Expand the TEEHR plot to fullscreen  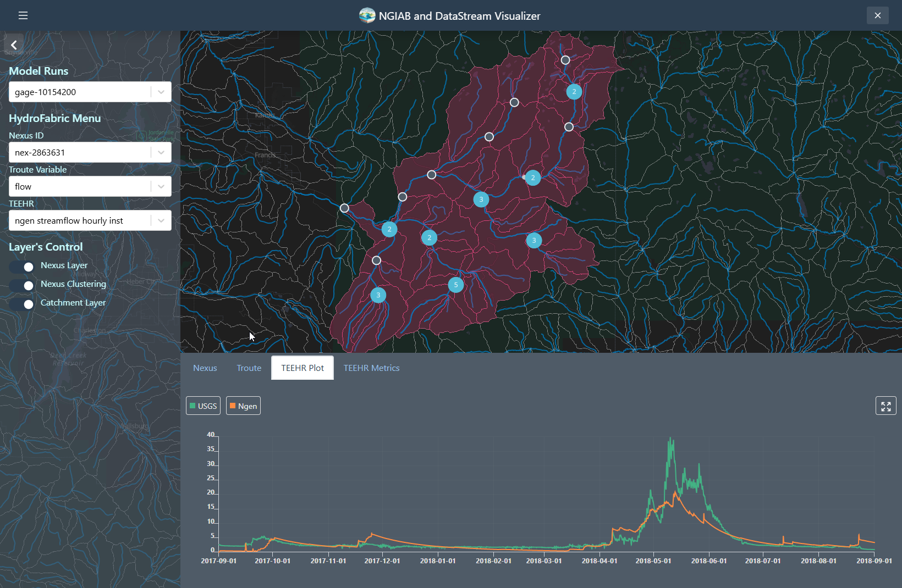(x=886, y=406)
